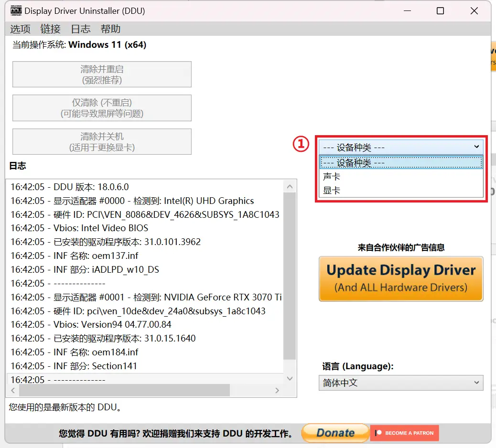
Task: Click the Update Display Driver ad banner
Action: click(401, 278)
